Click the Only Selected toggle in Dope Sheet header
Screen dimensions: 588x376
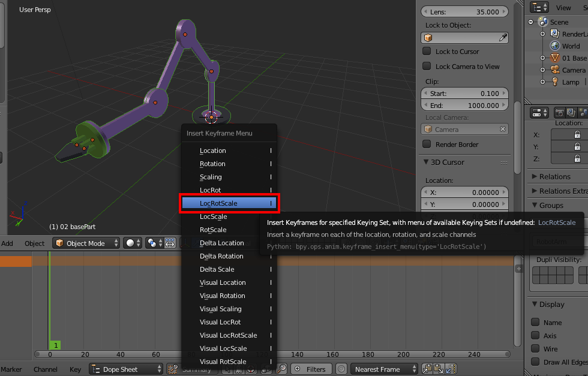tap(227, 369)
